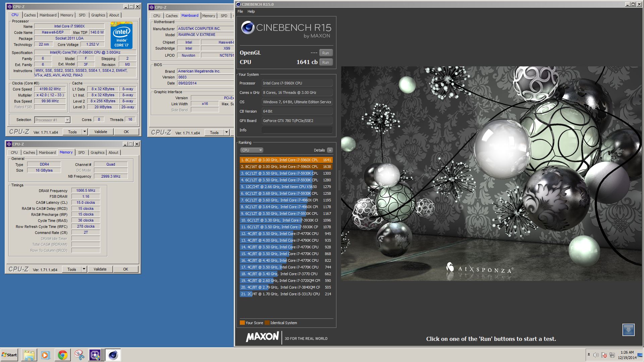
Task: Run the CPU benchmark test
Action: click(x=326, y=62)
